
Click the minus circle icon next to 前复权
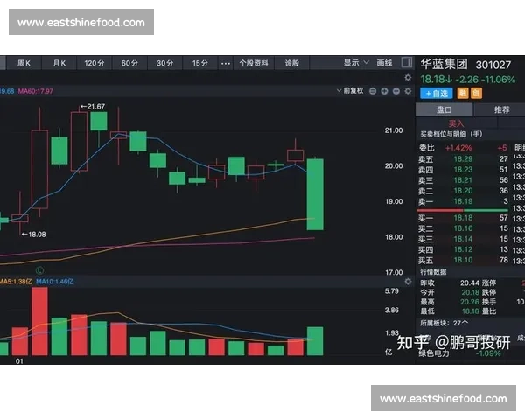[373, 91]
